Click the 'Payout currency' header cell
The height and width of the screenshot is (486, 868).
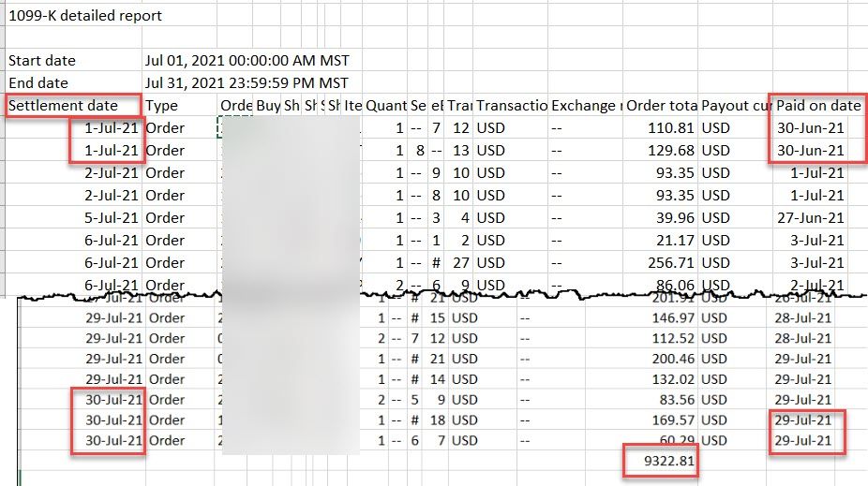[x=736, y=106]
